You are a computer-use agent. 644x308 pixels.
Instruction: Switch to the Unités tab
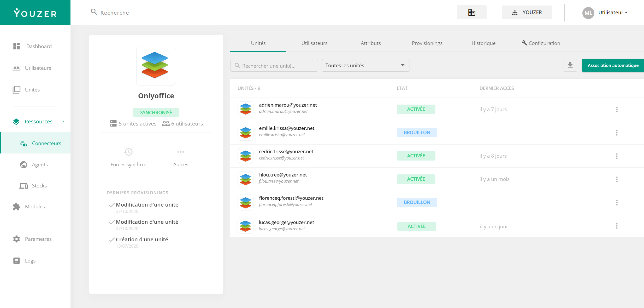point(258,43)
